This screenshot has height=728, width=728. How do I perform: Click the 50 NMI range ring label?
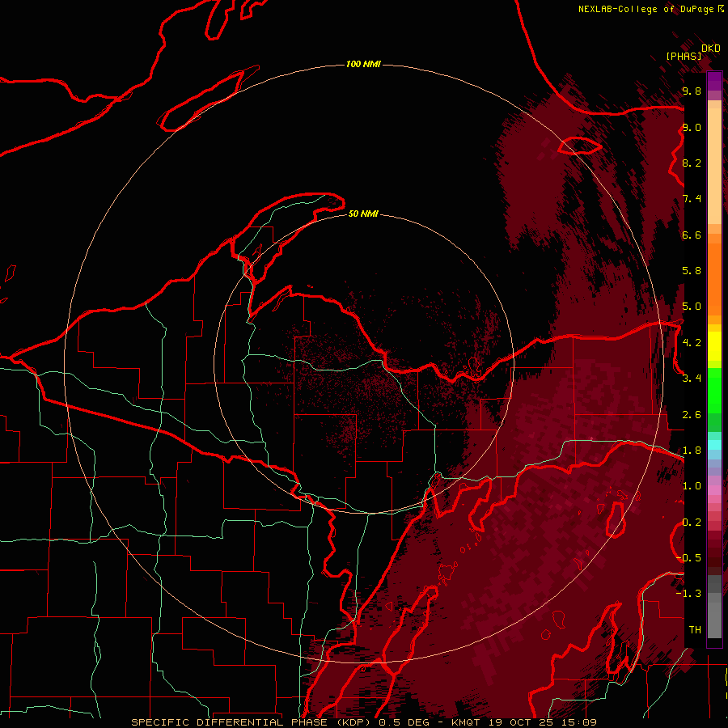point(363,214)
